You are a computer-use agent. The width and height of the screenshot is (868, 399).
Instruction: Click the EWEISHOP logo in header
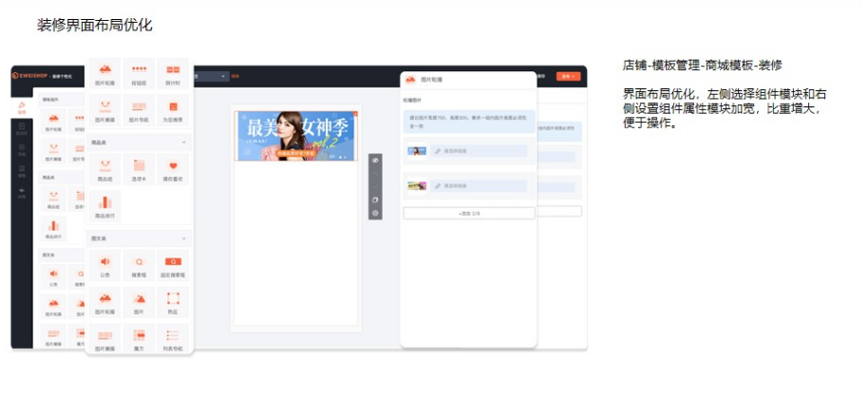coord(29,76)
